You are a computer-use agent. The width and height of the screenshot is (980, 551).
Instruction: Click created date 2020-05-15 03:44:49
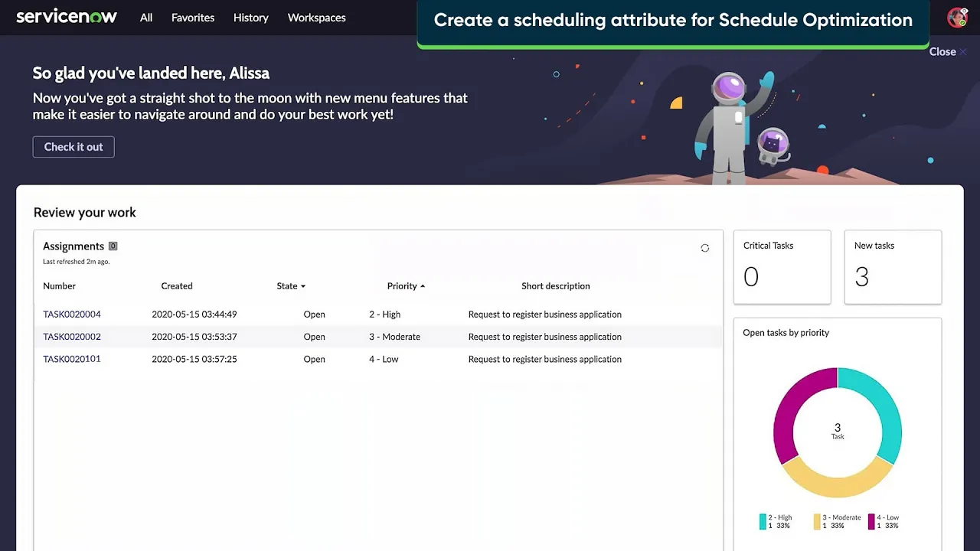[194, 315]
